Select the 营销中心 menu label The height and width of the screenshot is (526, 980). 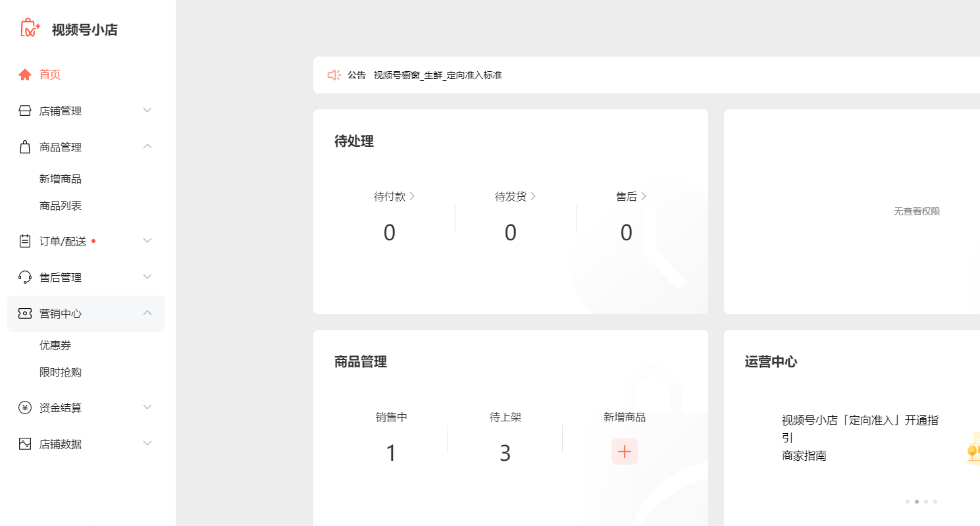click(x=61, y=313)
